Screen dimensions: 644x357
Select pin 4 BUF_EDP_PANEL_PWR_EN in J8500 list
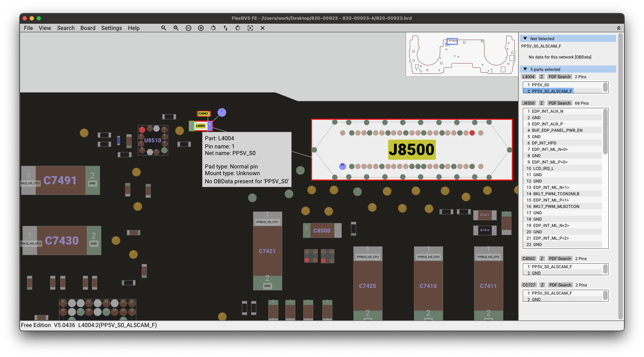point(557,130)
